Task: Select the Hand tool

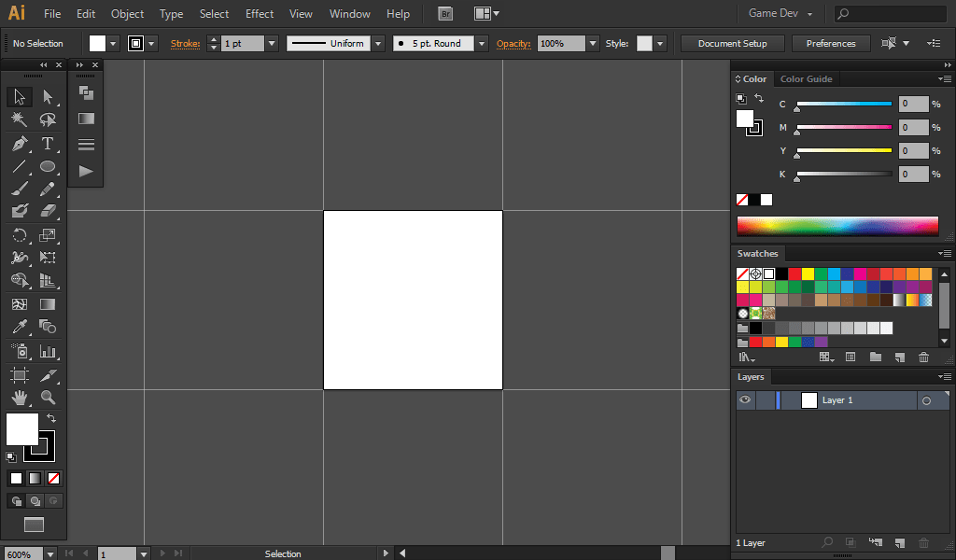Action: (19, 398)
